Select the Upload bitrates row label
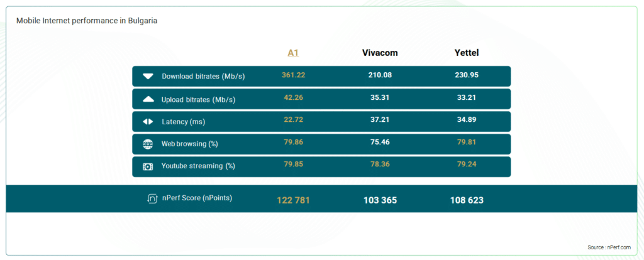 coord(198,100)
